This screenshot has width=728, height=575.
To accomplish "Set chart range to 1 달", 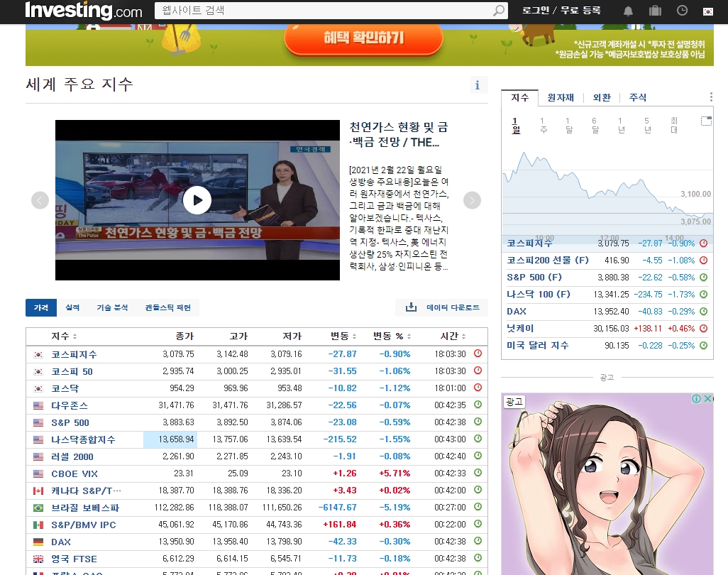I will pyautogui.click(x=568, y=126).
